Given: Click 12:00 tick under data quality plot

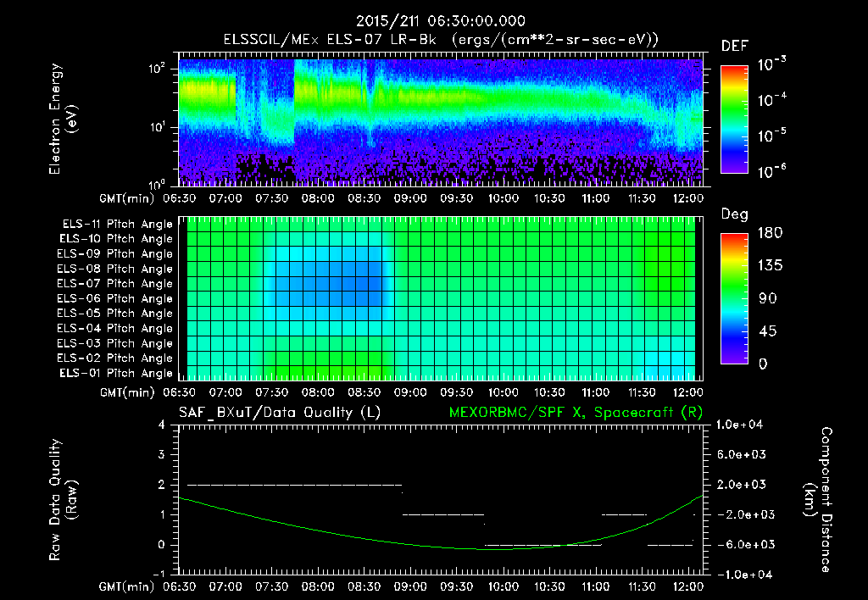Looking at the screenshot, I should tap(688, 586).
